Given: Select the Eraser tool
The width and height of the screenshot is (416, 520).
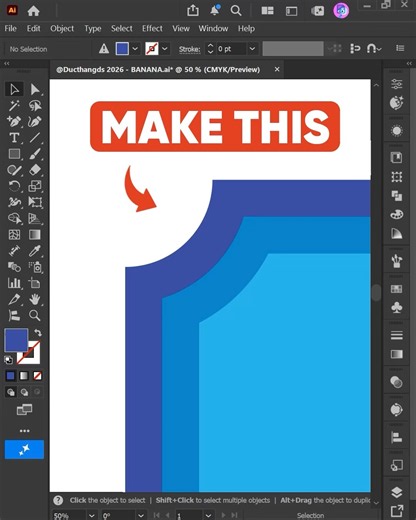Looking at the screenshot, I should (x=35, y=170).
